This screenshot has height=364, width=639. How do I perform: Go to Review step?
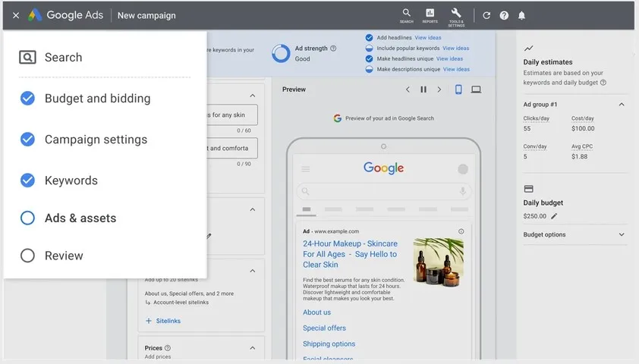click(x=64, y=256)
